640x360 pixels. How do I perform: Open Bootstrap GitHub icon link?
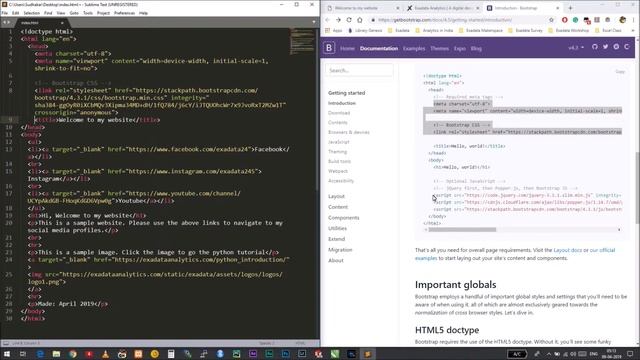(x=595, y=47)
